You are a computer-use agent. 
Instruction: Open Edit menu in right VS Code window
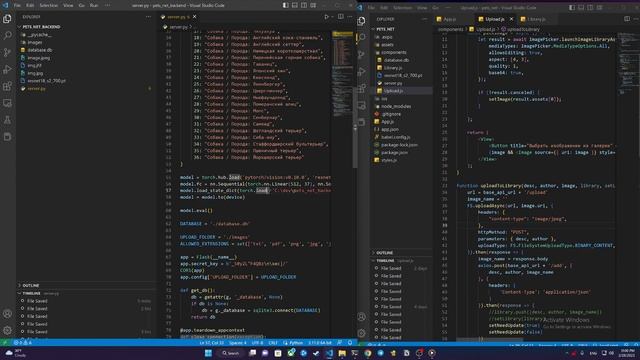[384, 7]
